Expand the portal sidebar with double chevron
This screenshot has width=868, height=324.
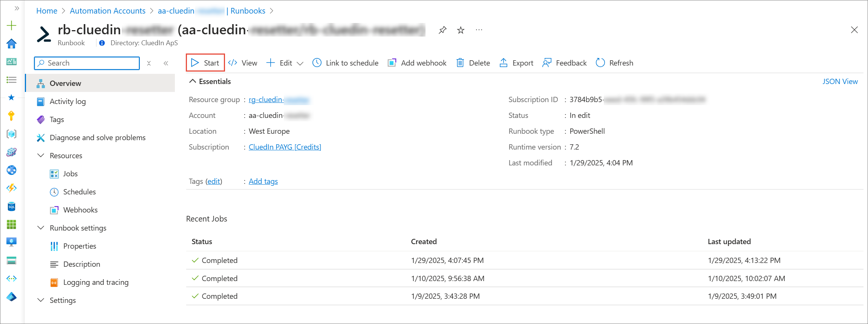[x=17, y=8]
